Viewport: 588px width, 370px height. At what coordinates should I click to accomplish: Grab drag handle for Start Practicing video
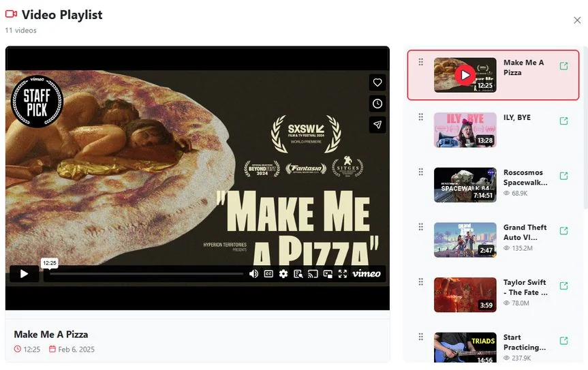click(x=421, y=337)
